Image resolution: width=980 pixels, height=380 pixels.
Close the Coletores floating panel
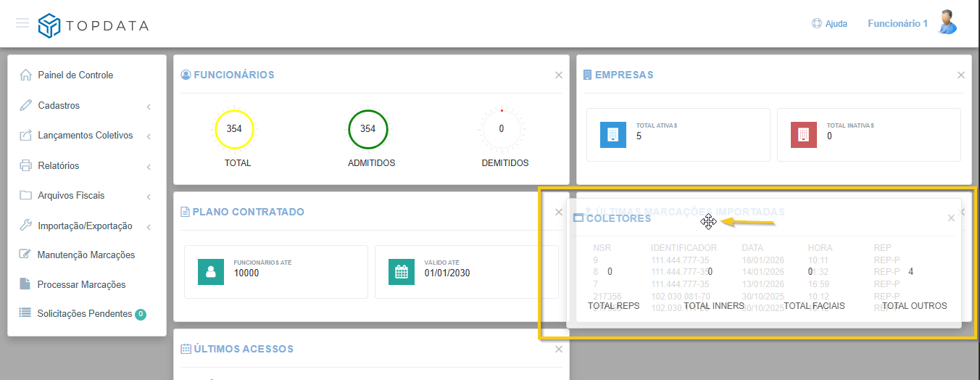[x=951, y=218]
